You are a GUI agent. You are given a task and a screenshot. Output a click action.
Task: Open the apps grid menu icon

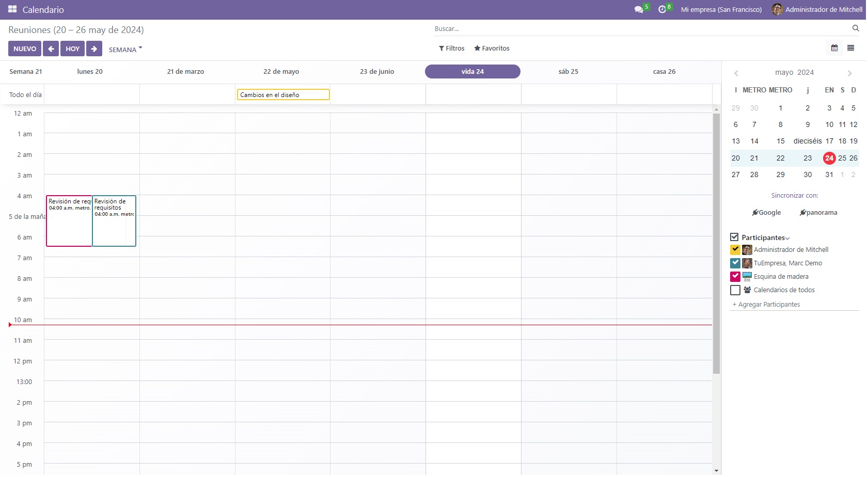12,9
